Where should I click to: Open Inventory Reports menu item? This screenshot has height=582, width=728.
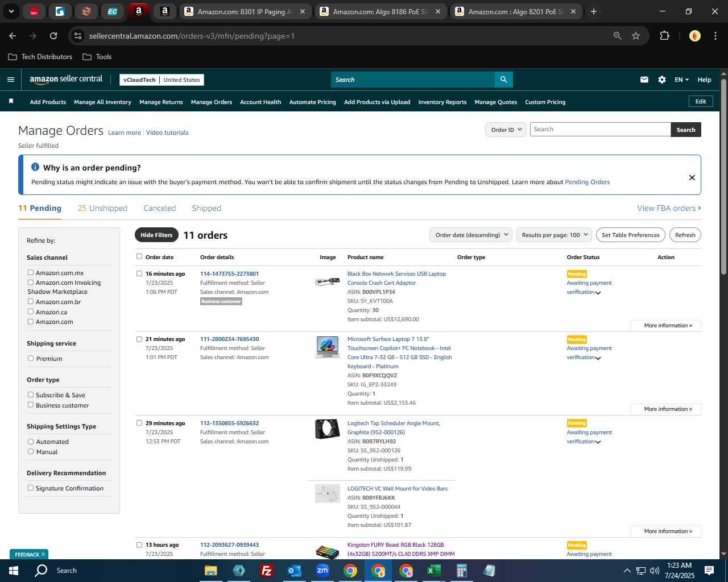(x=442, y=102)
